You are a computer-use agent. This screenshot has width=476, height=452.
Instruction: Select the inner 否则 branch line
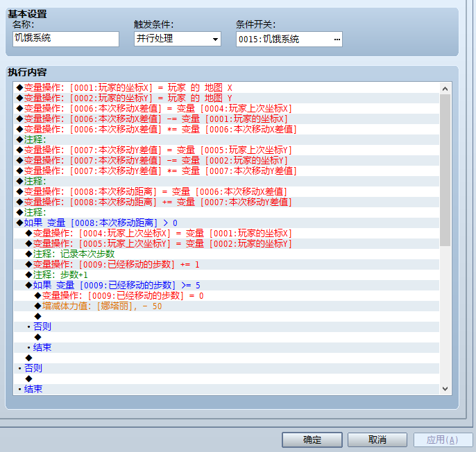[226, 327]
